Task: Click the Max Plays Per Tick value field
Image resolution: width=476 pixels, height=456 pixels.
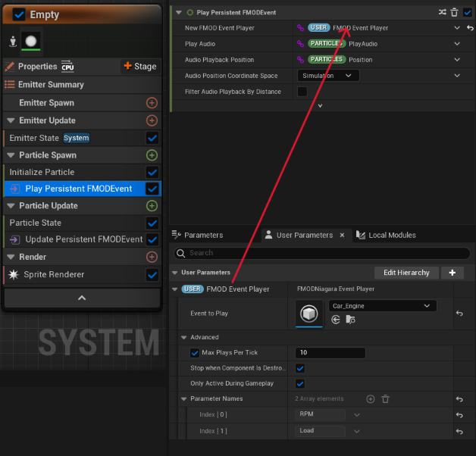Action: coord(330,353)
